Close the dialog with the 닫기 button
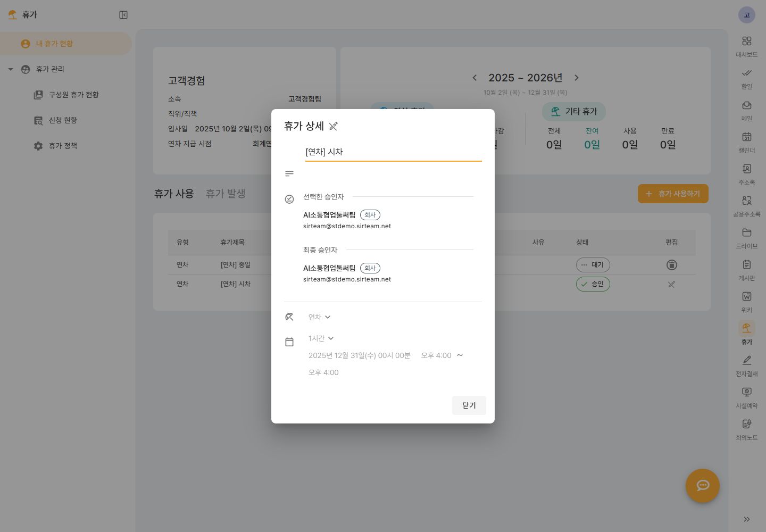This screenshot has height=532, width=766. 469,405
